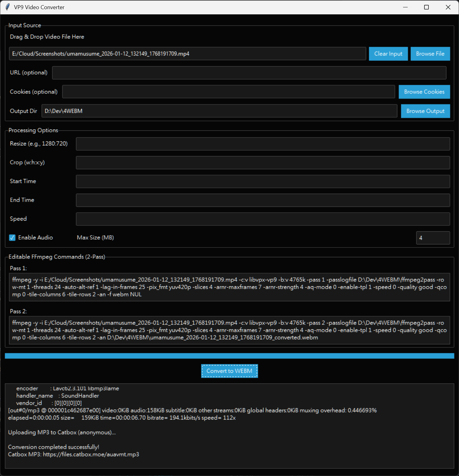Image resolution: width=459 pixels, height=476 pixels.
Task: Click the Resize input field
Action: pos(263,144)
